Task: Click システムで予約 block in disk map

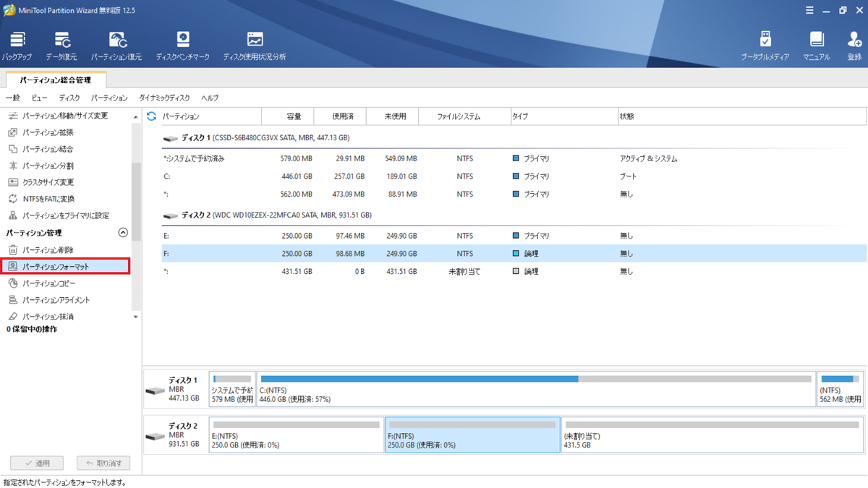Action: [232, 389]
